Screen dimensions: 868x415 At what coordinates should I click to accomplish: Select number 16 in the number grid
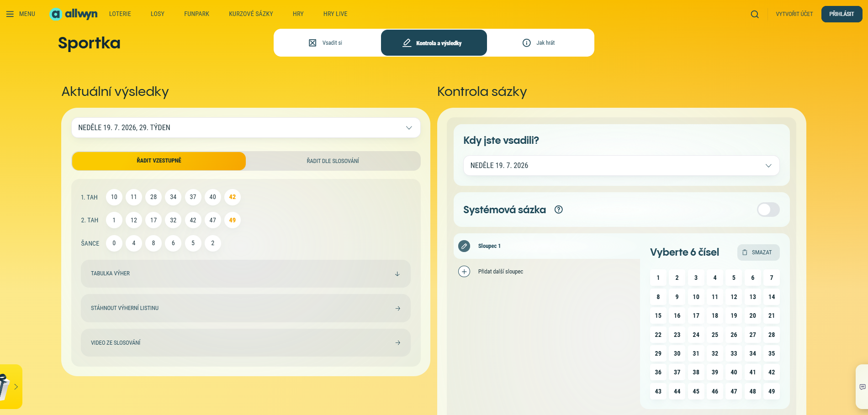677,315
